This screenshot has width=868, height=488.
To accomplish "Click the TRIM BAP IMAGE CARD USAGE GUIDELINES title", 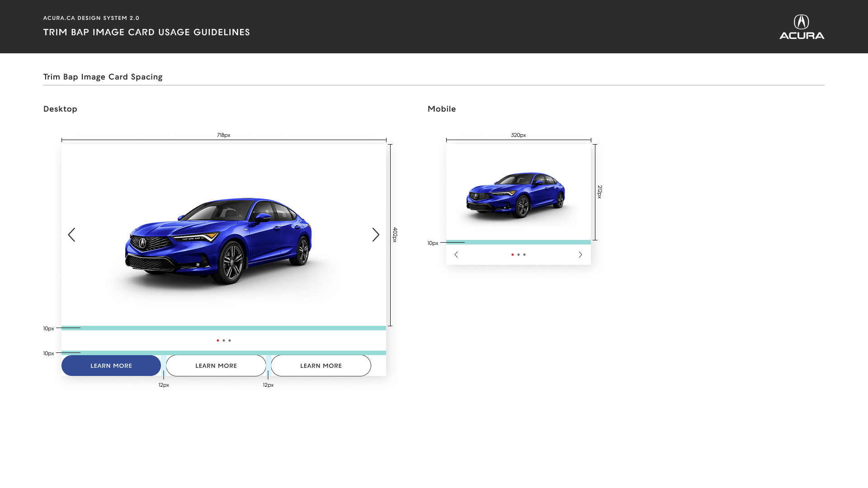I will coord(146,32).
